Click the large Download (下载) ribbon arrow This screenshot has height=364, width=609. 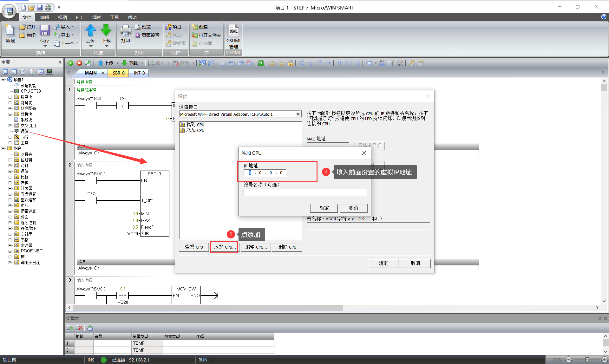tap(106, 31)
